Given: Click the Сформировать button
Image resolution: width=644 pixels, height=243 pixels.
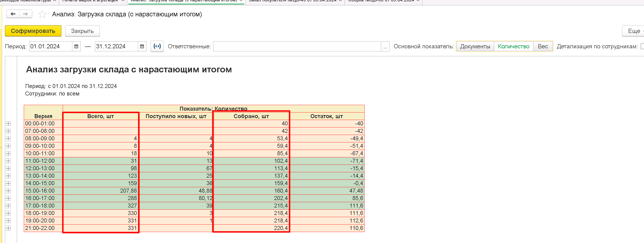Looking at the screenshot, I should (x=33, y=31).
